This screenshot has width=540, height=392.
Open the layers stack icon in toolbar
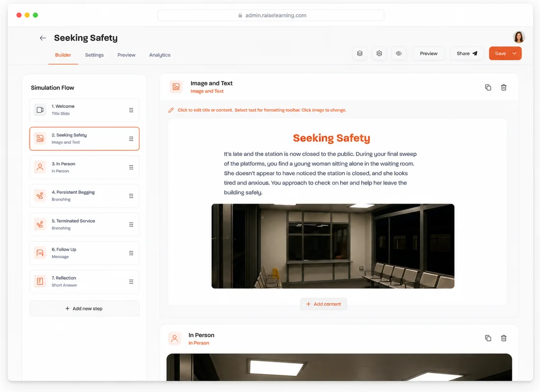coord(359,53)
